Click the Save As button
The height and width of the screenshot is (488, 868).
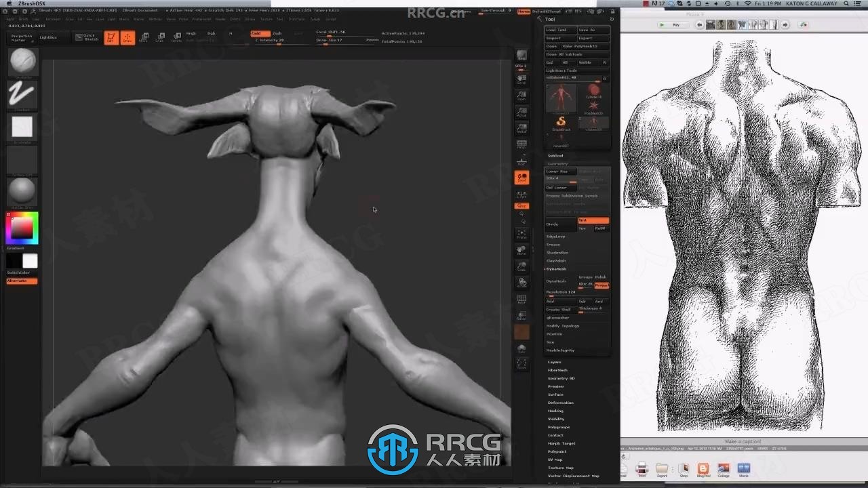coord(593,30)
